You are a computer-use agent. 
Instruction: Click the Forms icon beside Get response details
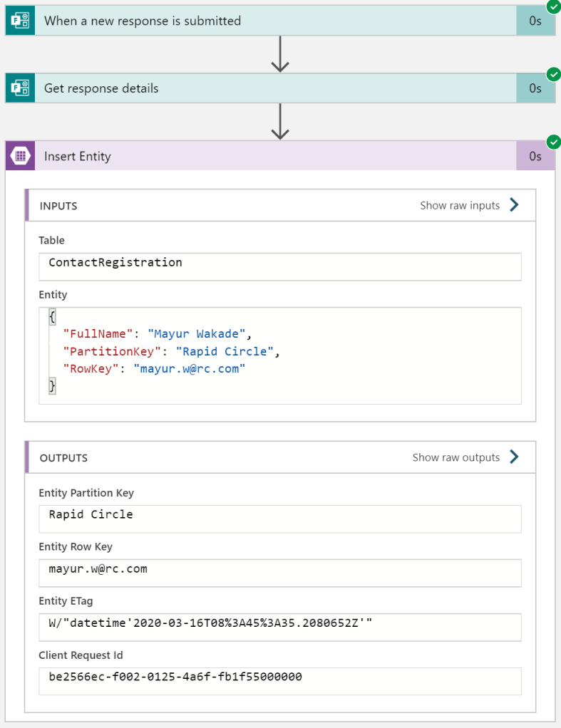[x=20, y=89]
